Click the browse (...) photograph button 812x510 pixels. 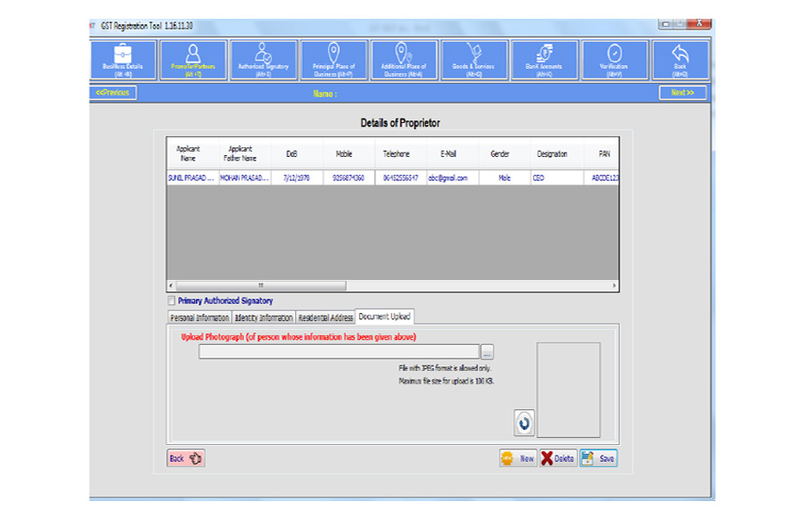pyautogui.click(x=487, y=352)
